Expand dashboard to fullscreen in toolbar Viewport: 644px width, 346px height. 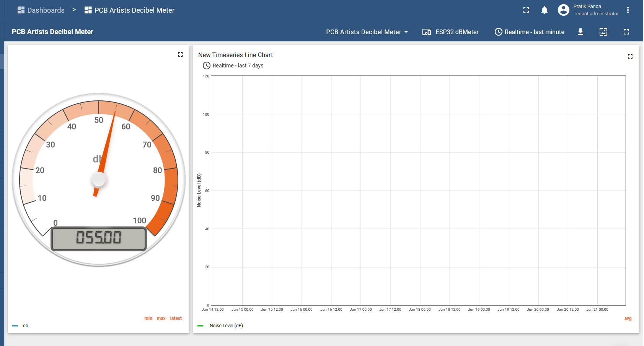[626, 32]
